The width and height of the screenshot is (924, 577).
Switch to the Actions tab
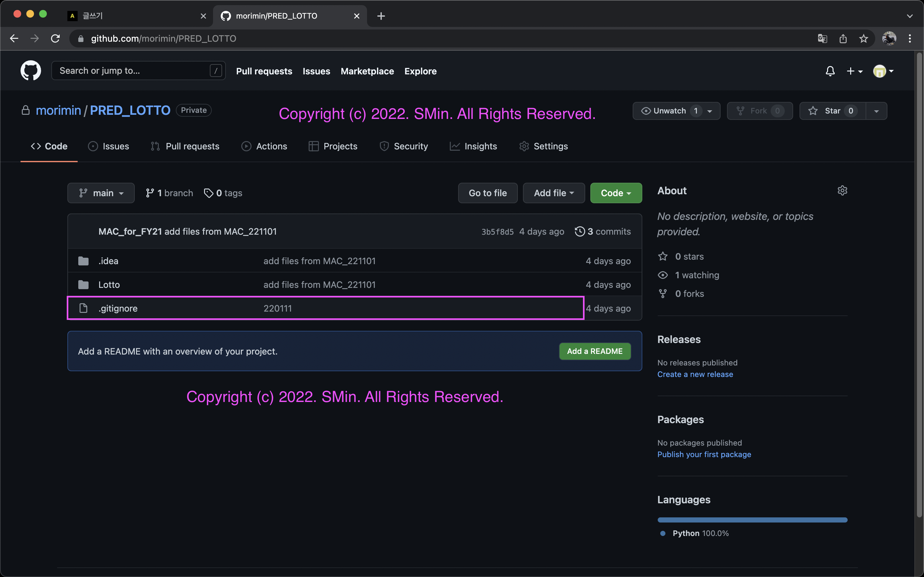click(x=264, y=146)
